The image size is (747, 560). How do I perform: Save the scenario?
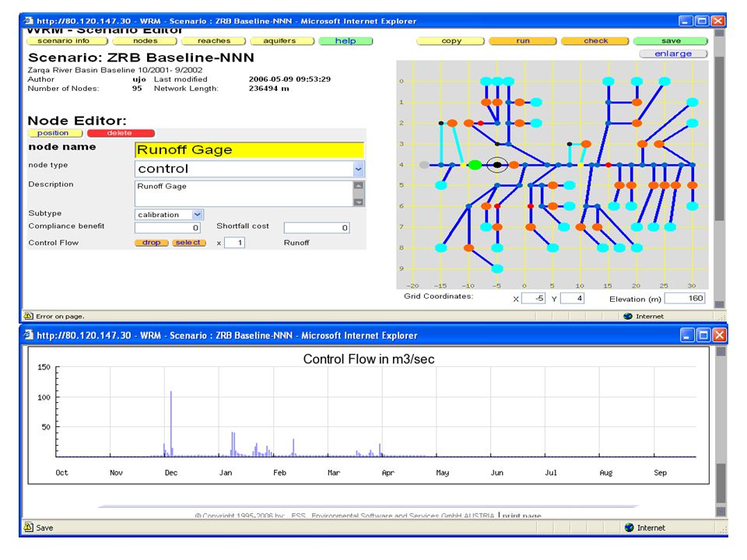(x=671, y=41)
